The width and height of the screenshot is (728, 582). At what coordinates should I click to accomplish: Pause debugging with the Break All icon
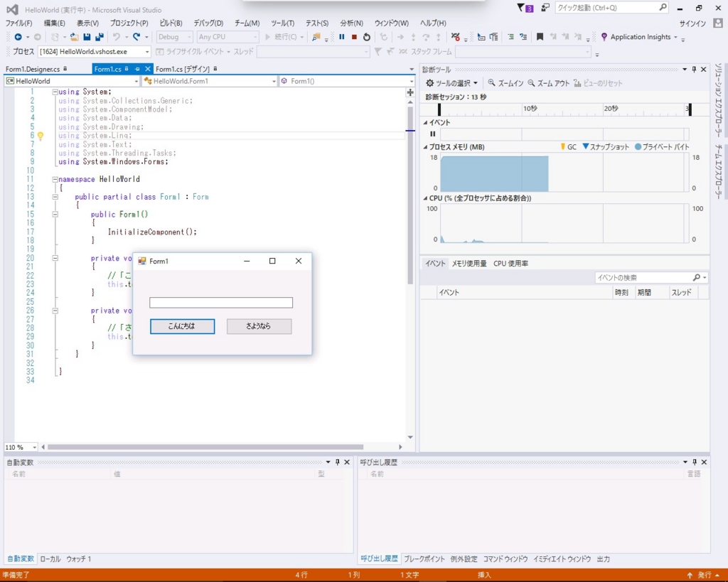(x=342, y=37)
